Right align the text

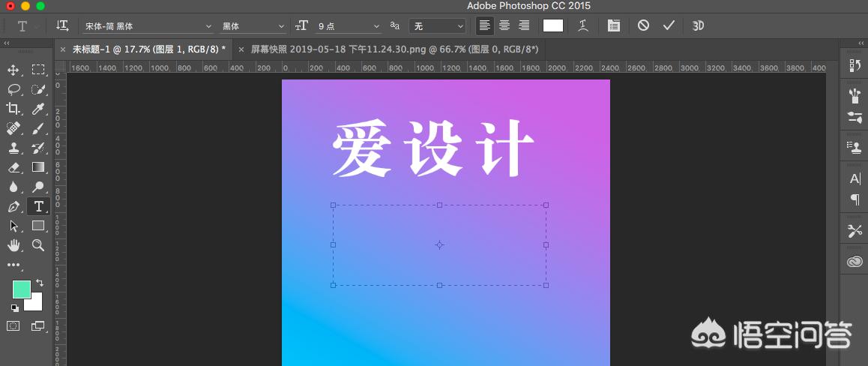[x=524, y=25]
